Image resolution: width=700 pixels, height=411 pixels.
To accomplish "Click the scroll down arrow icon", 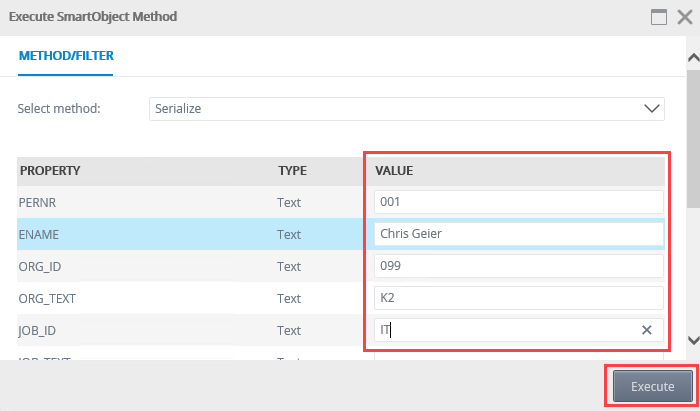I will (693, 340).
